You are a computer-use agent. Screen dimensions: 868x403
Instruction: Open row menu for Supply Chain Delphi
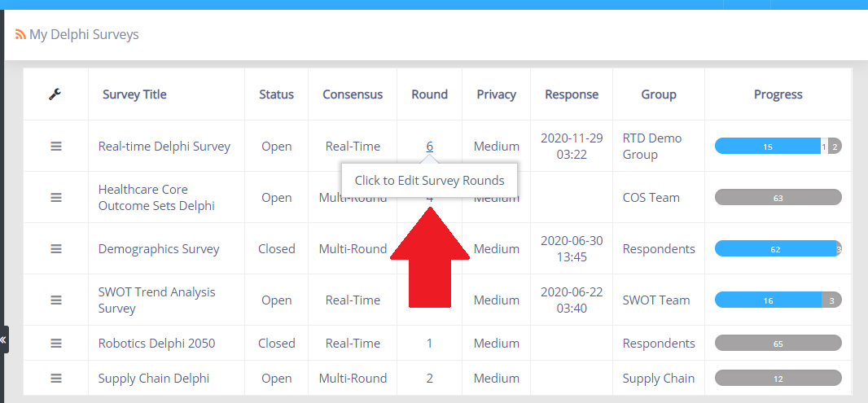pos(56,379)
